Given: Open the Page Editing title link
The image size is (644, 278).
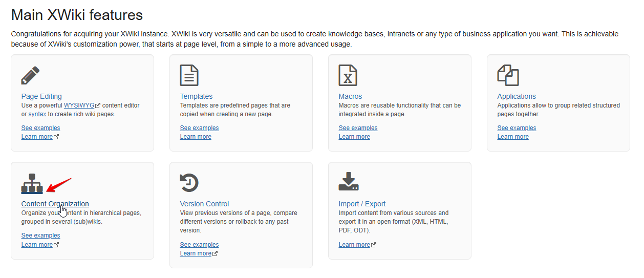Looking at the screenshot, I should [x=41, y=96].
